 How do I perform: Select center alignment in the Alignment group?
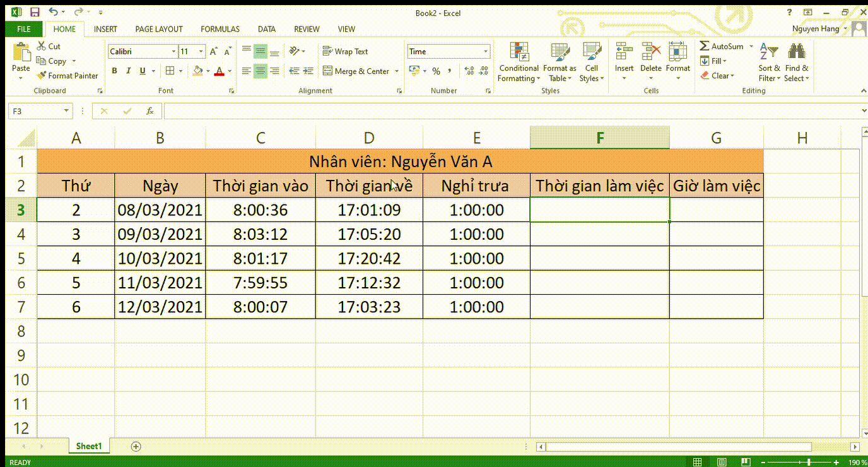[259, 71]
